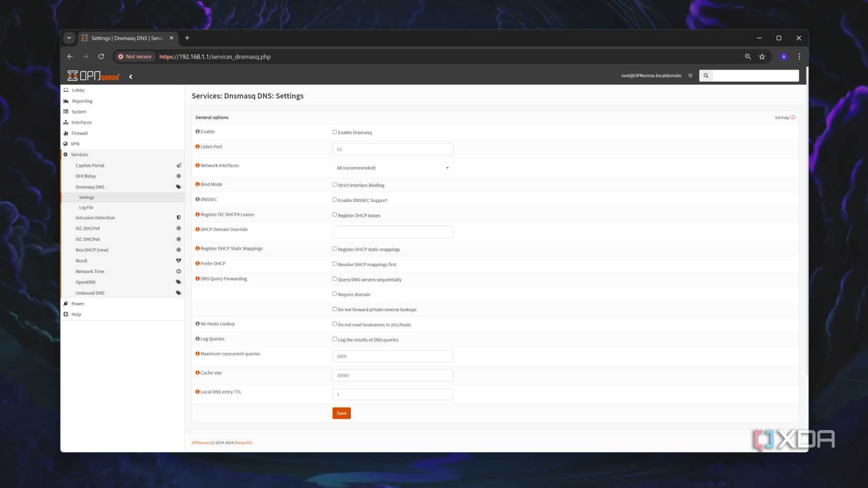The width and height of the screenshot is (868, 488).
Task: Click the OPNsense logo
Action: pyautogui.click(x=93, y=75)
